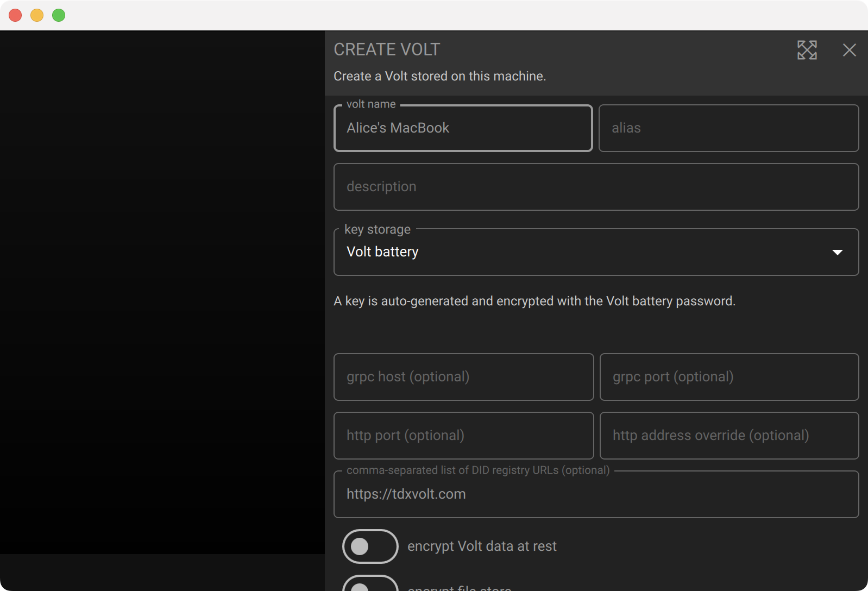Image resolution: width=868 pixels, height=591 pixels.
Task: Focus the alias text field
Action: point(728,128)
